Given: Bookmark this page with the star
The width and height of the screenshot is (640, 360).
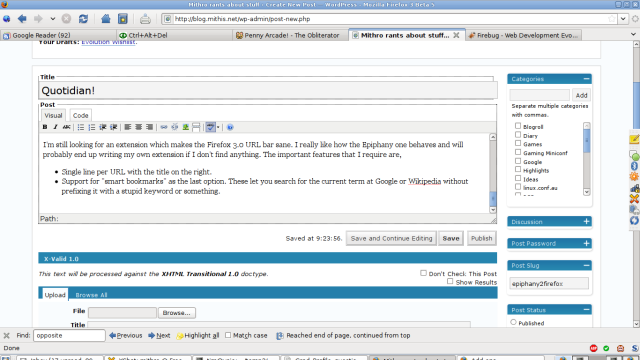Looking at the screenshot, I should (x=611, y=19).
